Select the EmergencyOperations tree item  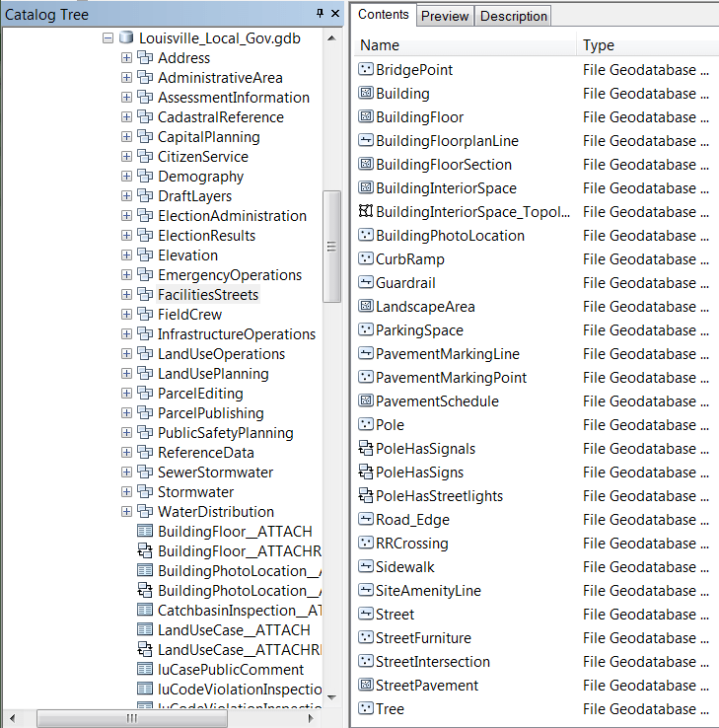pos(230,275)
